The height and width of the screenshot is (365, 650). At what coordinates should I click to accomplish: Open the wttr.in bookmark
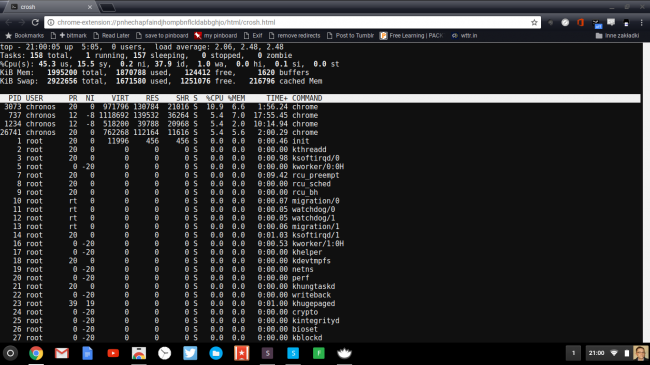tap(464, 36)
